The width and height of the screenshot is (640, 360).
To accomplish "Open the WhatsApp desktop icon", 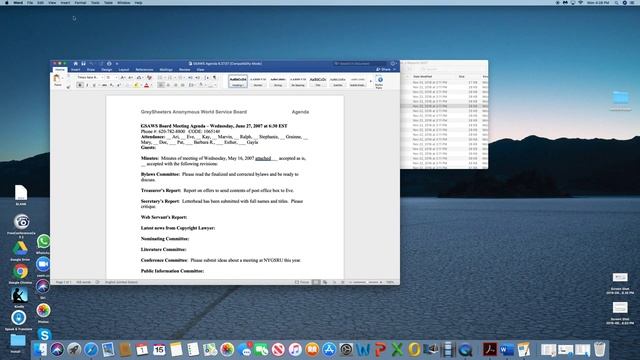I will pyautogui.click(x=43, y=242).
